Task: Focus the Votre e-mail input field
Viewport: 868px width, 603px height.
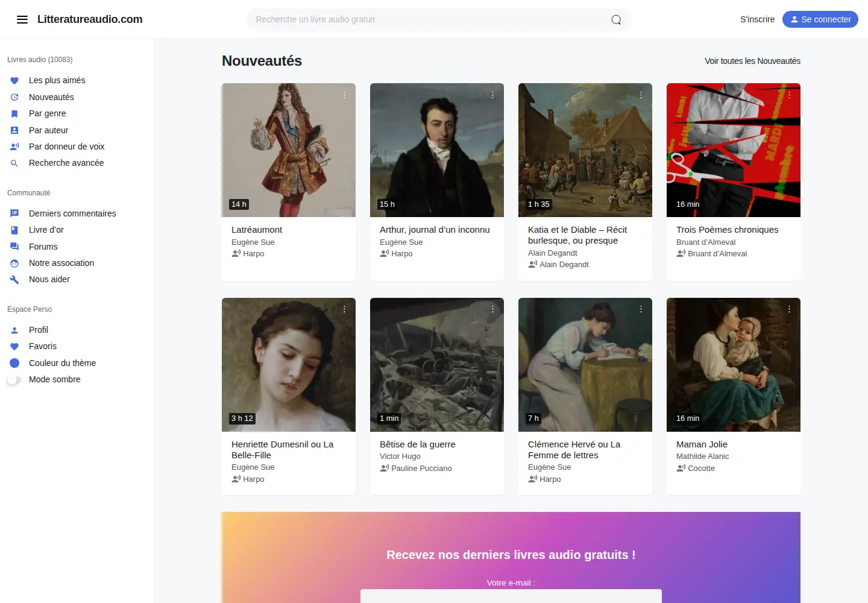Action: [511, 596]
